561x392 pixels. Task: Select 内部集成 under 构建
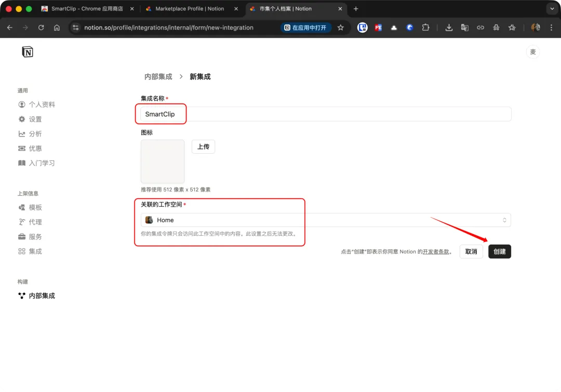36,296
